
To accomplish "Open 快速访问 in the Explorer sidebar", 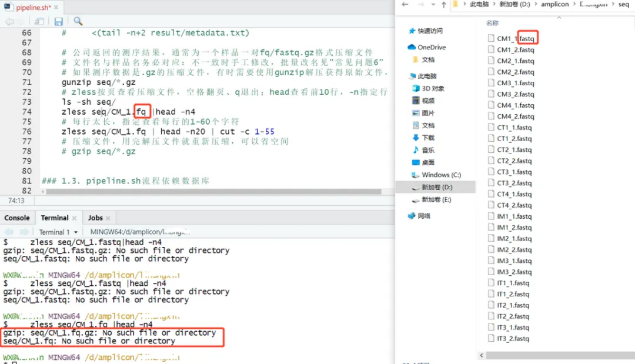I will tap(425, 31).
